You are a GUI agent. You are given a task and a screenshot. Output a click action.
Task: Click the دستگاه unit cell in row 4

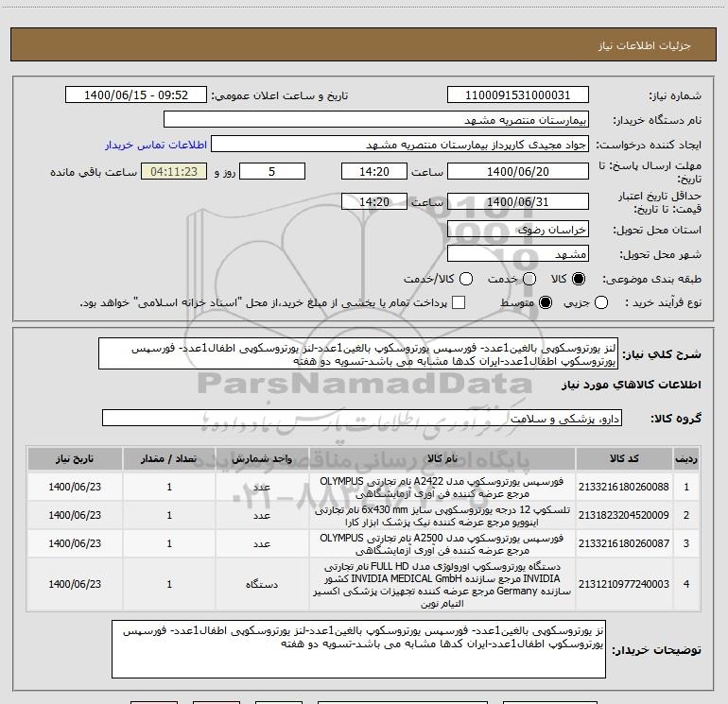click(x=262, y=584)
